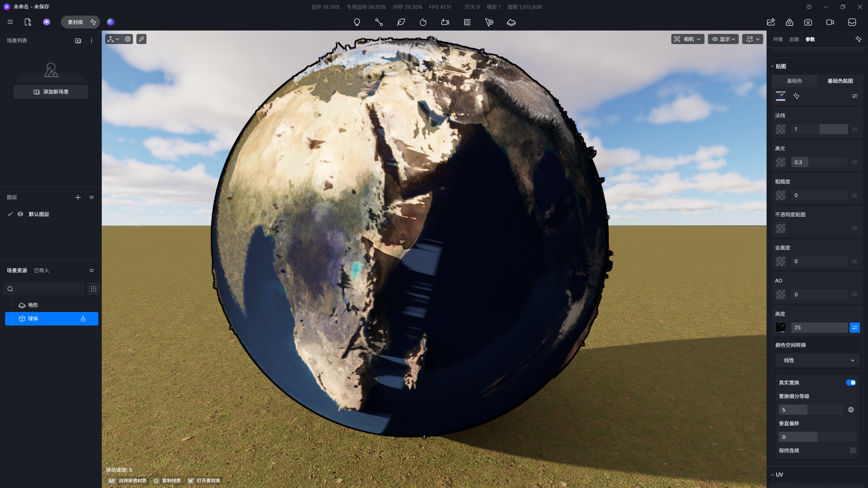This screenshot has width=868, height=488.
Task: Click the light bulb tool icon
Action: 357,22
